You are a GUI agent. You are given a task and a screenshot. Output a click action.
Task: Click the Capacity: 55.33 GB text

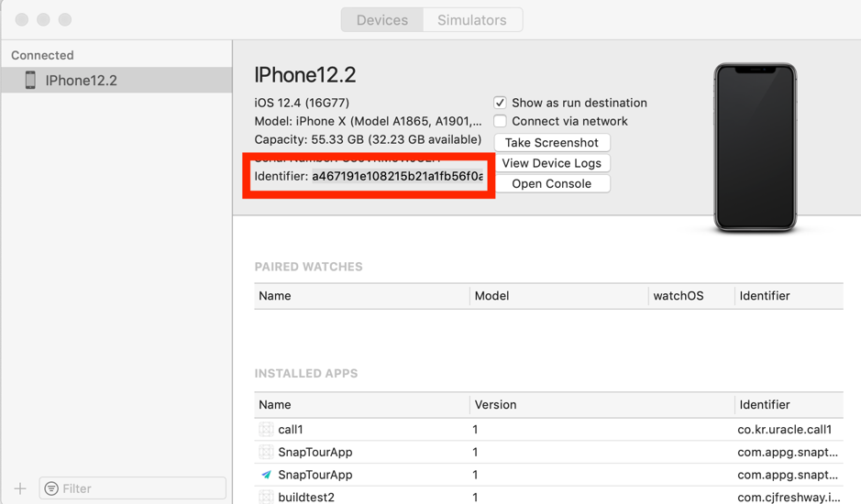[368, 139]
